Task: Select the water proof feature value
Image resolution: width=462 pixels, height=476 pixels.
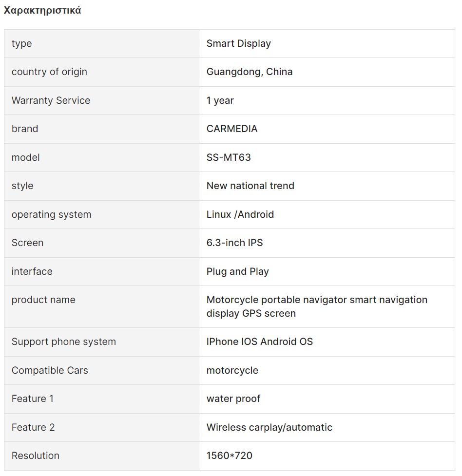Action: click(x=233, y=399)
